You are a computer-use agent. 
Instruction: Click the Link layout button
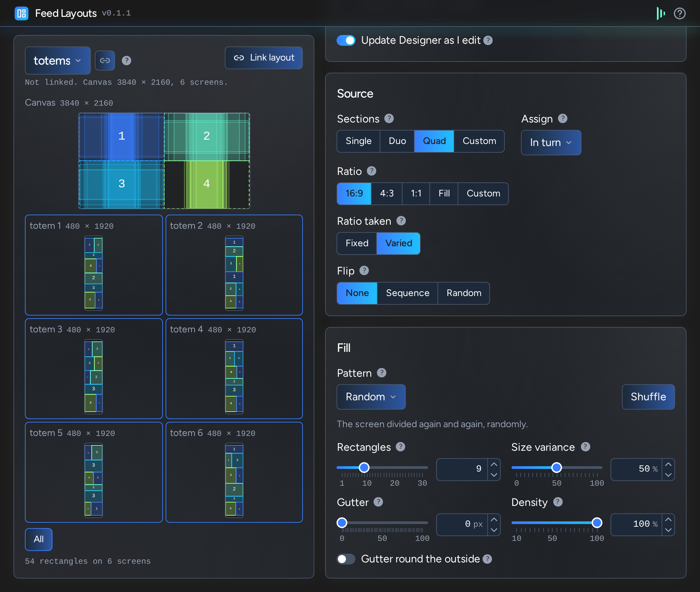[x=264, y=58]
